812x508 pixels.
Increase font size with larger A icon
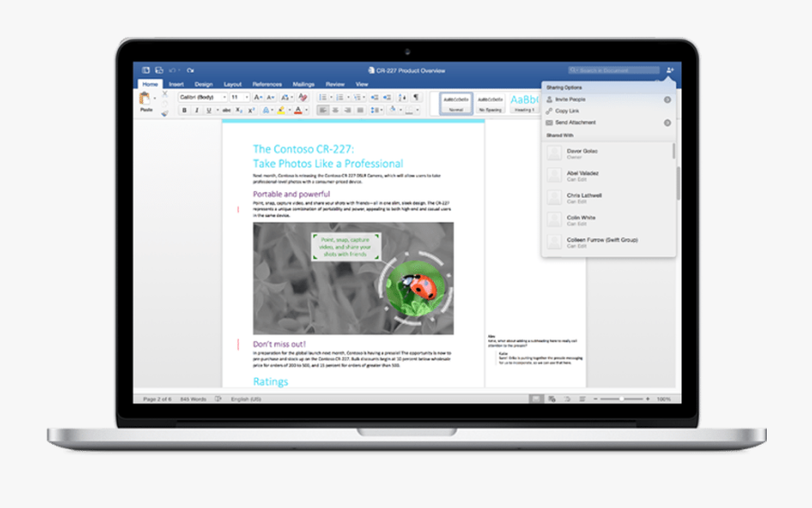coord(257,97)
